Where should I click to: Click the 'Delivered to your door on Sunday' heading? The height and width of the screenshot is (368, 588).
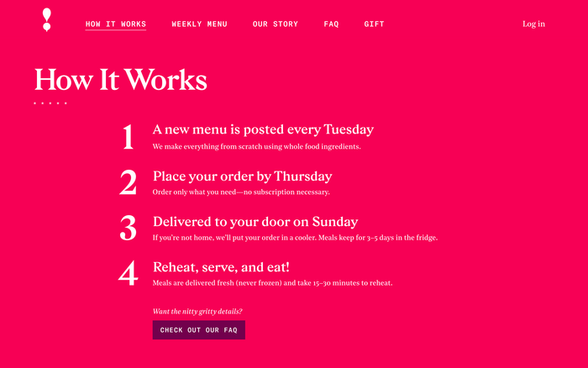tap(255, 222)
